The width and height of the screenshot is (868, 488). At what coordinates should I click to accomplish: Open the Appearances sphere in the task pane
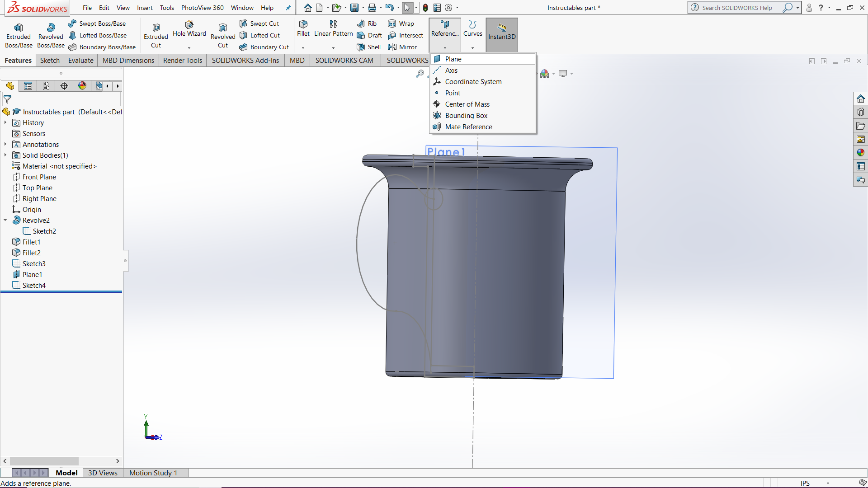pyautogui.click(x=861, y=153)
